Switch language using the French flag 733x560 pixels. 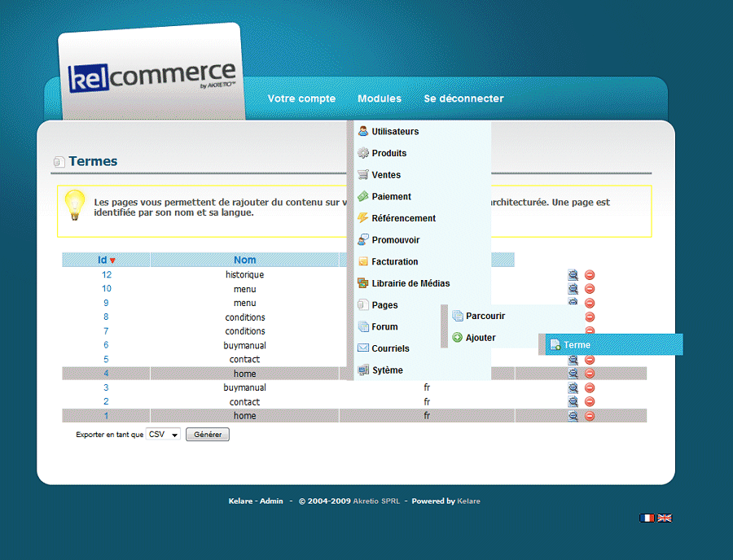[647, 518]
